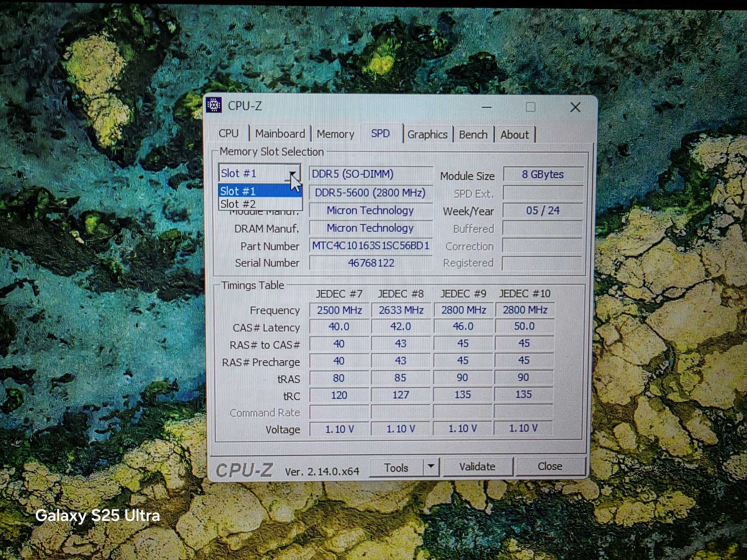Open the CPU tab
Image resolution: width=747 pixels, height=560 pixels.
(229, 133)
